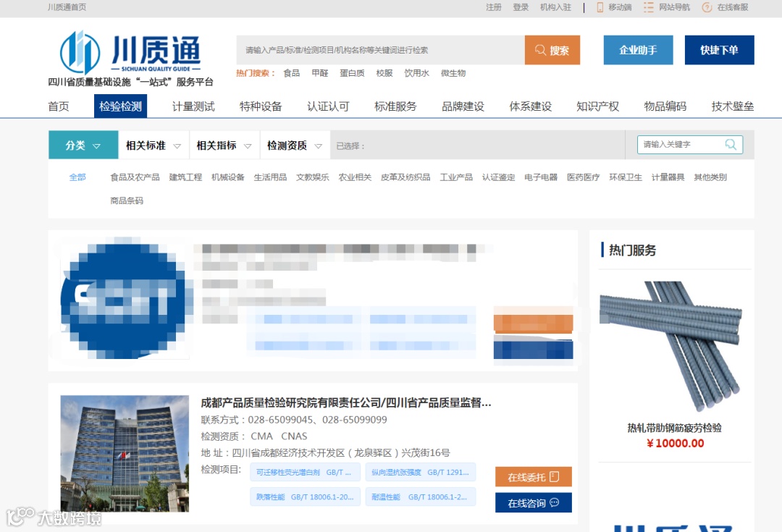Click 在线咨询 for 成都产品质量检验研究院
Image resolution: width=782 pixels, height=532 pixels.
click(533, 502)
